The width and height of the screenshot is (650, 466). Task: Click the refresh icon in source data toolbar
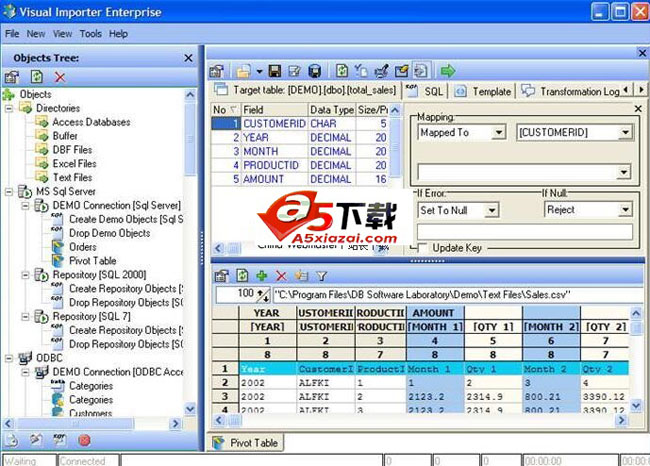click(242, 275)
